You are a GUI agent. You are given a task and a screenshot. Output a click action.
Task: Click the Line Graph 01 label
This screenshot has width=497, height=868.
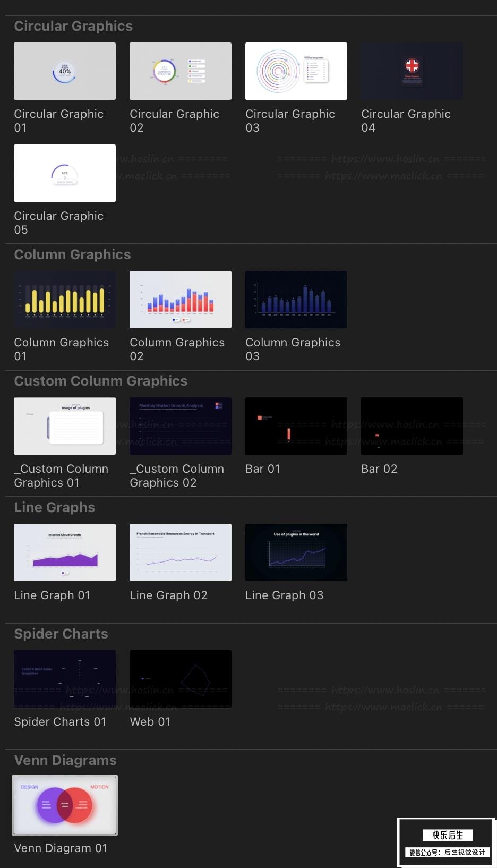pos(52,595)
